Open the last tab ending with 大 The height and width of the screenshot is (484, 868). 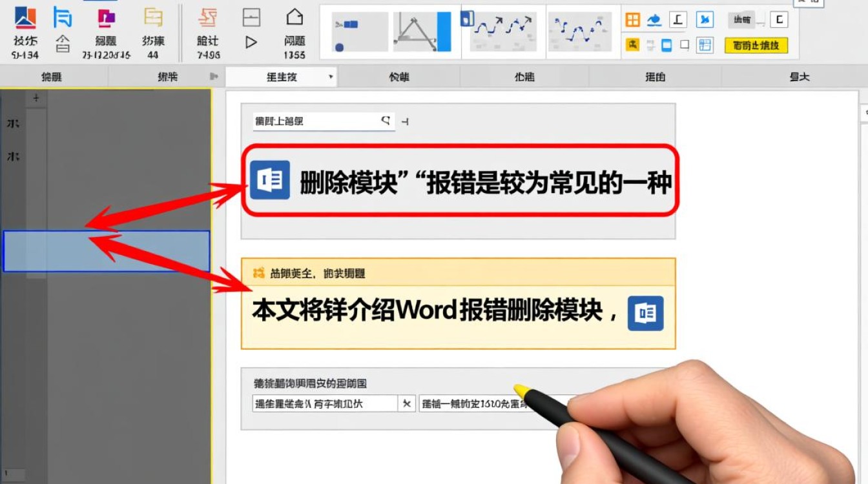tap(799, 77)
